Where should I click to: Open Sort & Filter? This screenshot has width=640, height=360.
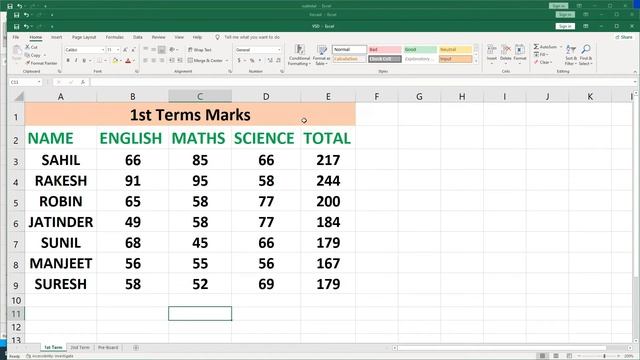tap(571, 55)
